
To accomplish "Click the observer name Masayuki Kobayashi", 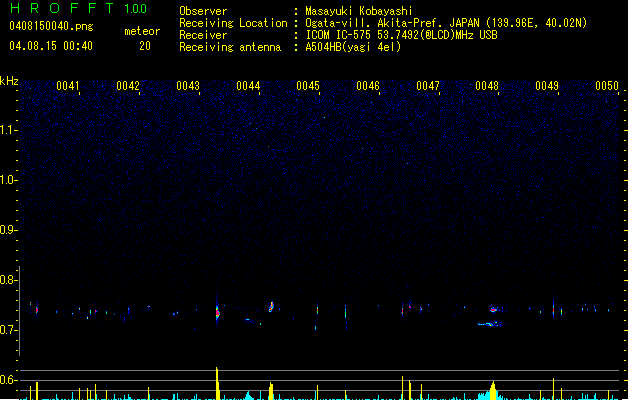I will [x=359, y=11].
